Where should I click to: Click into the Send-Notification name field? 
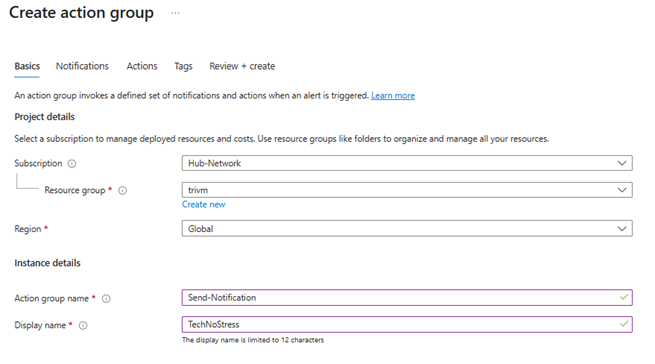pos(407,298)
